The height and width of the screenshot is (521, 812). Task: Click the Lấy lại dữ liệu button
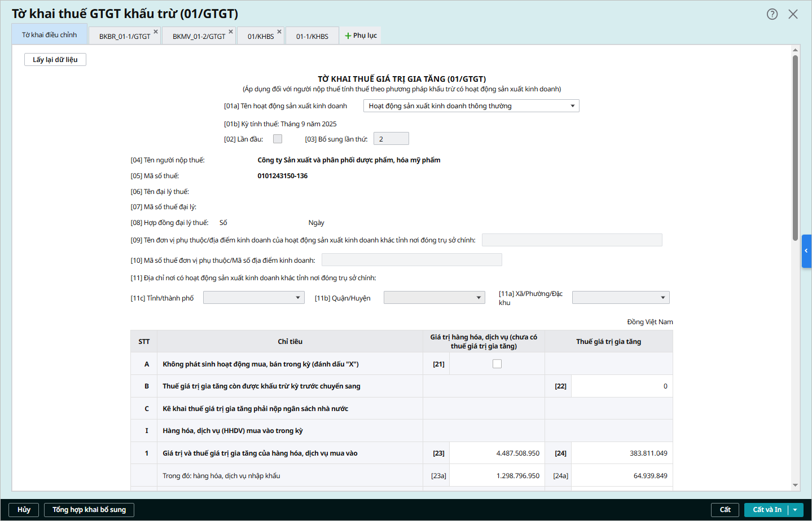point(55,60)
